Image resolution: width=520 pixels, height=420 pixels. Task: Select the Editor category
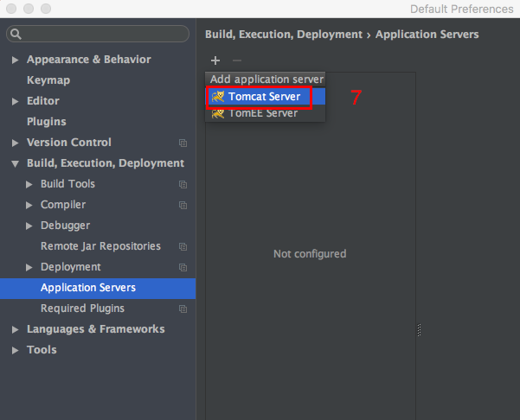(x=43, y=101)
